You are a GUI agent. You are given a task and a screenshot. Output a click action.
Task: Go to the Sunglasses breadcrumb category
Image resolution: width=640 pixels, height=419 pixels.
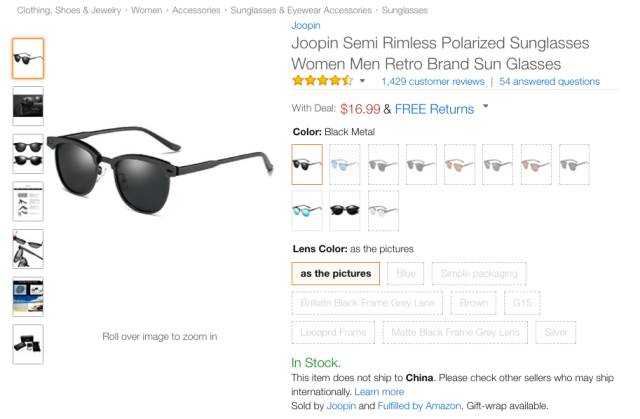[404, 10]
